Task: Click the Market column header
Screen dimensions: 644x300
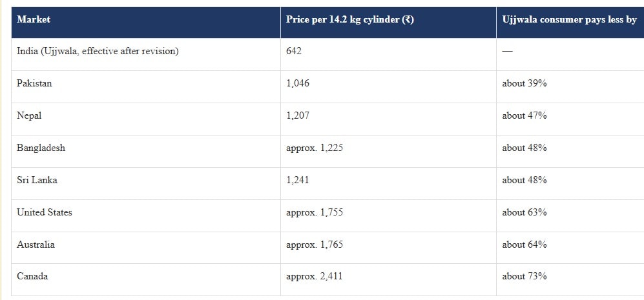Action: [x=34, y=19]
